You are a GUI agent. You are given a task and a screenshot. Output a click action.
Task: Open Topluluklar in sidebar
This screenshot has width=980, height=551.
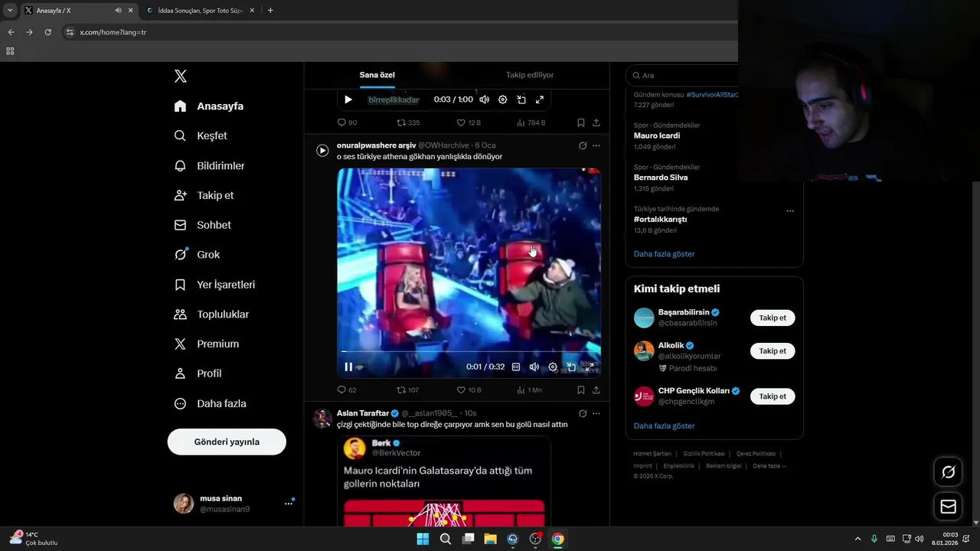(x=211, y=315)
